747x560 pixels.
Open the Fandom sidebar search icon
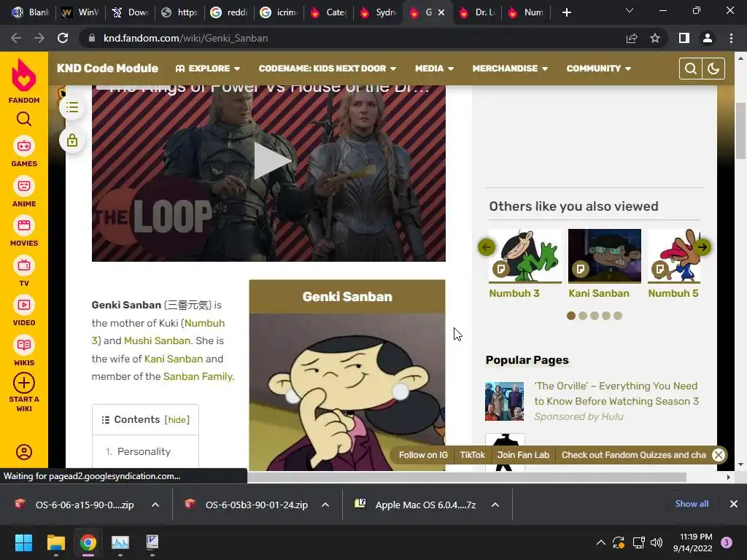coord(24,119)
